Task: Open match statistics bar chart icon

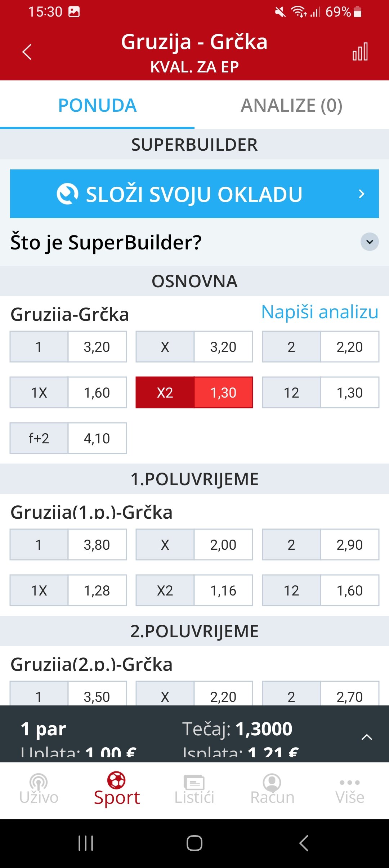Action: (360, 52)
